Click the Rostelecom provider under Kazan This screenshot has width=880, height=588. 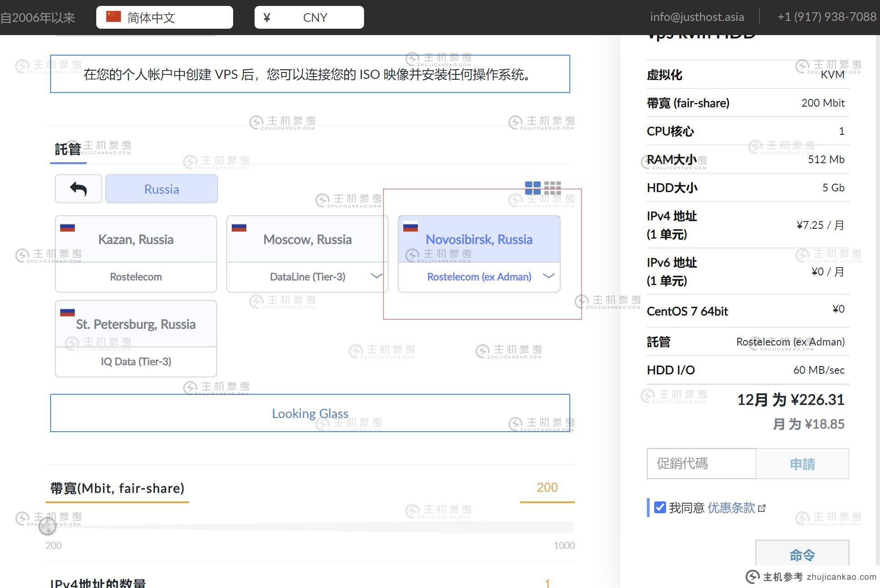coord(136,277)
